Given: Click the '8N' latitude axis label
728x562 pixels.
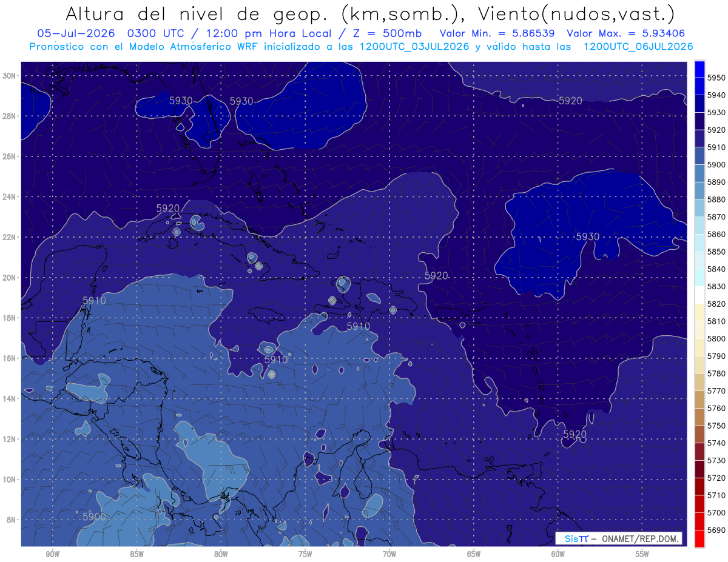Looking at the screenshot, I should tap(11, 520).
